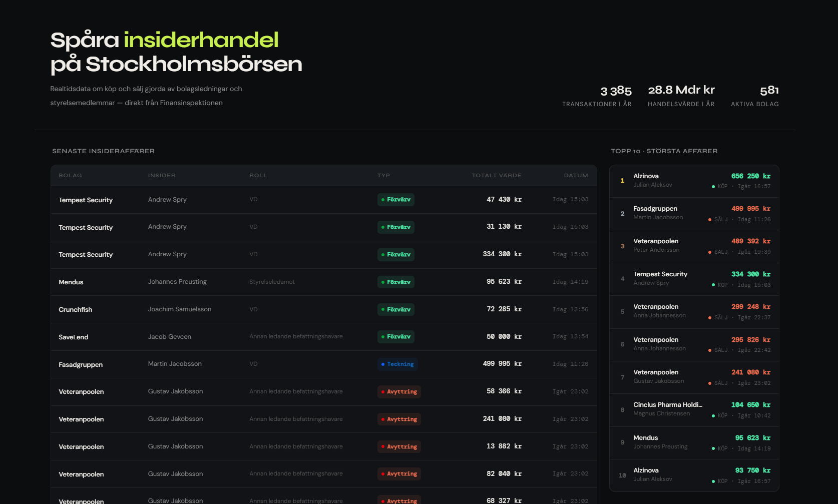The image size is (838, 504).
Task: Click the Teckning badge for Fasadgruppen
Action: (397, 364)
